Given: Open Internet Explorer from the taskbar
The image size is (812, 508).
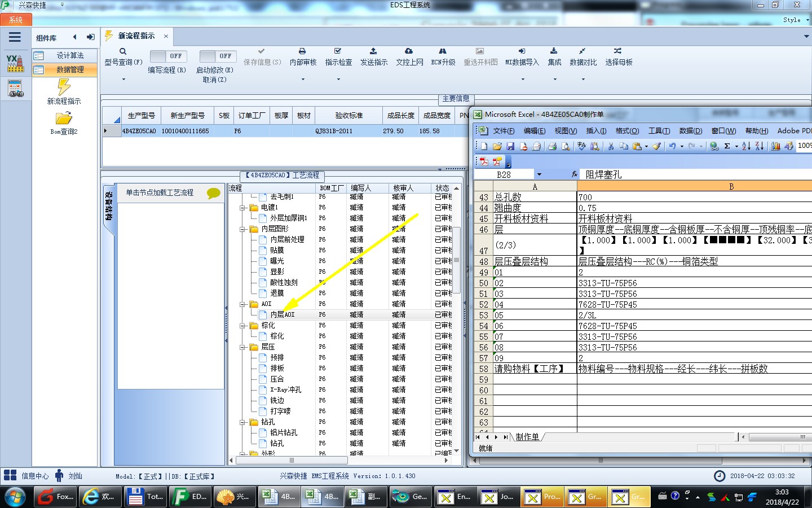Looking at the screenshot, I should (x=100, y=497).
